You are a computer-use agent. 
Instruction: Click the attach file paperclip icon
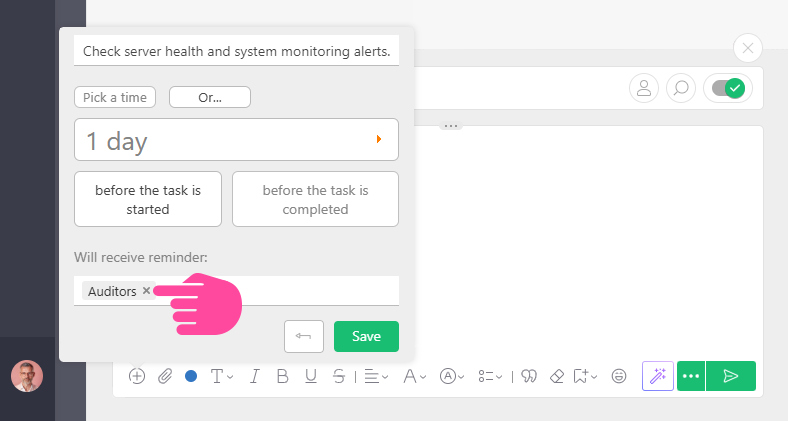165,376
